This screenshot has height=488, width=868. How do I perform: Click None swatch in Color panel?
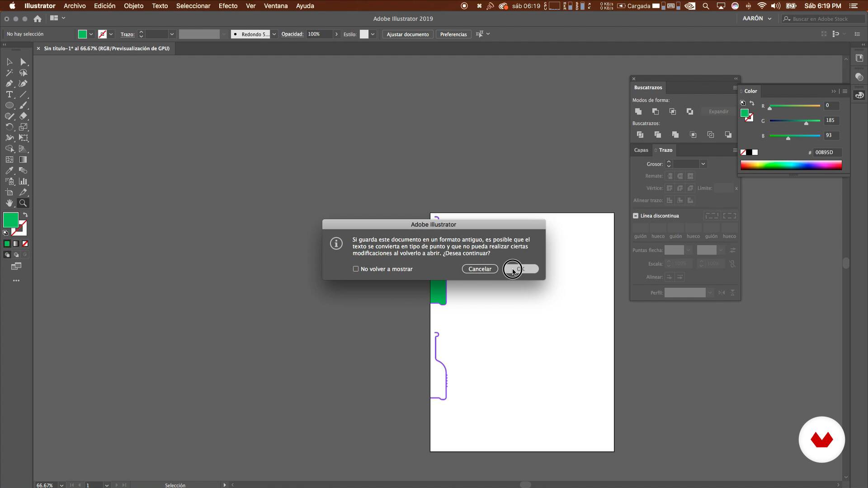(743, 152)
